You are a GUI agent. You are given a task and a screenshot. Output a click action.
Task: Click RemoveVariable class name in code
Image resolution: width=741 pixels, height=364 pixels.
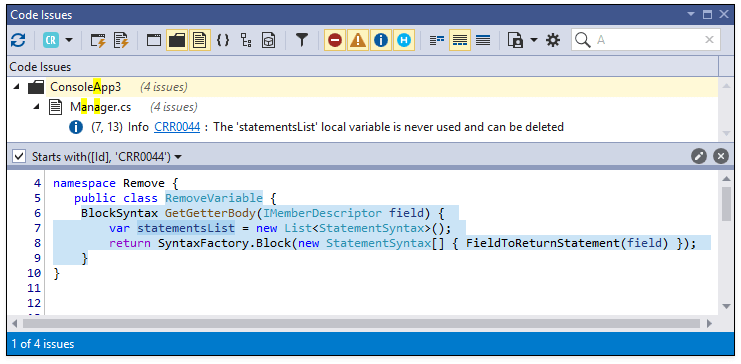tap(214, 198)
